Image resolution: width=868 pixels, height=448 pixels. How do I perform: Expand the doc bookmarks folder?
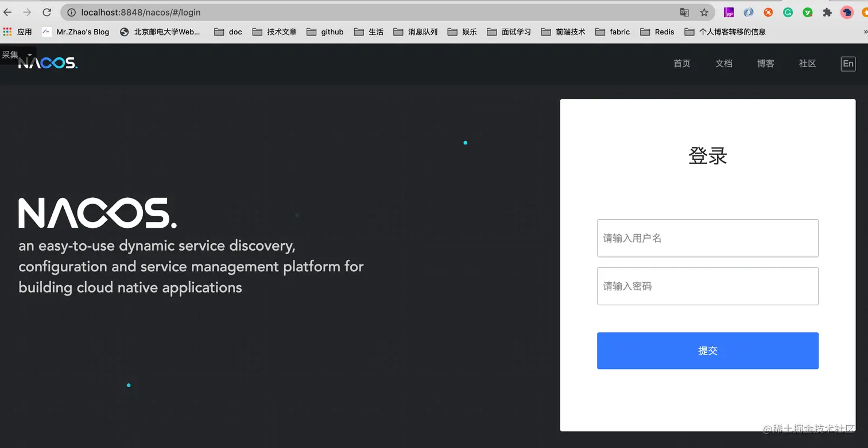228,32
